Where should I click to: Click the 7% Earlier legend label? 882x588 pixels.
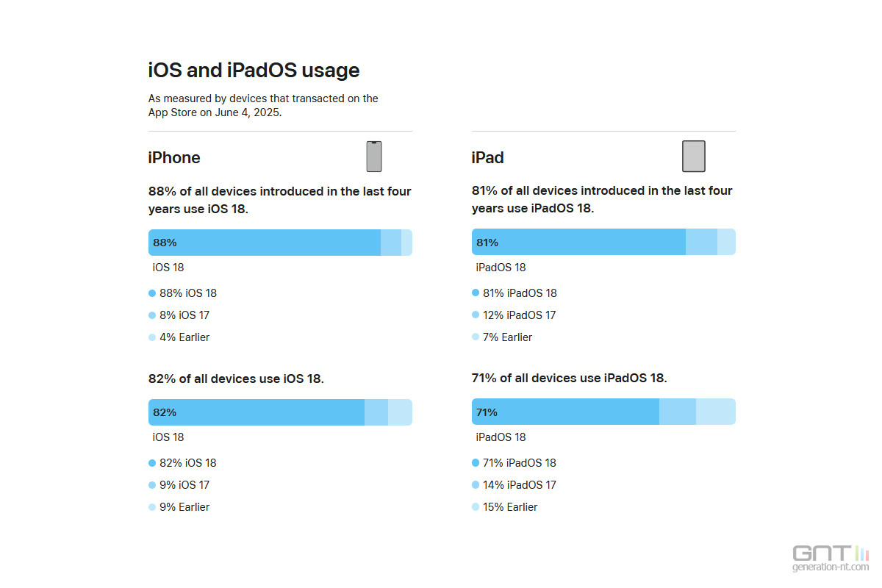coord(508,337)
